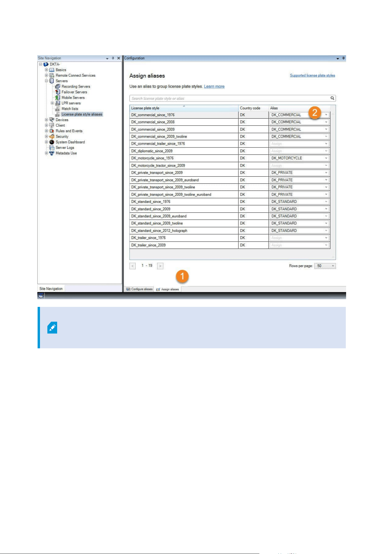Collapse the DKTA root node
This screenshot has width=392, height=554.
(x=41, y=64)
